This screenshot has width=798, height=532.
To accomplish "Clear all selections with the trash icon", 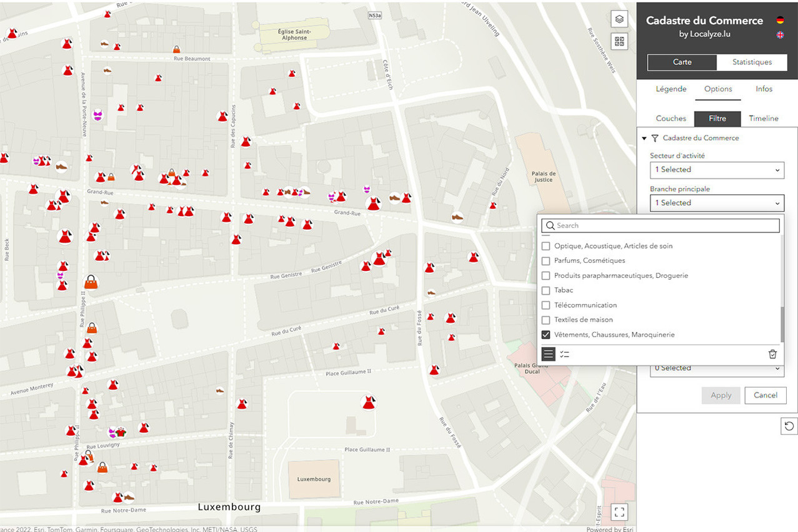I will point(772,354).
